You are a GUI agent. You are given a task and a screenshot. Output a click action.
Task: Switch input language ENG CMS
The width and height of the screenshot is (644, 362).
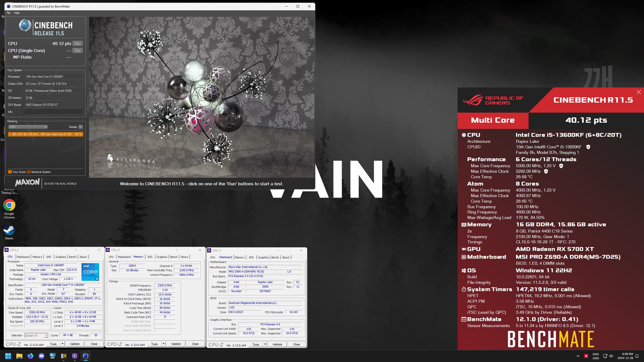point(596,356)
